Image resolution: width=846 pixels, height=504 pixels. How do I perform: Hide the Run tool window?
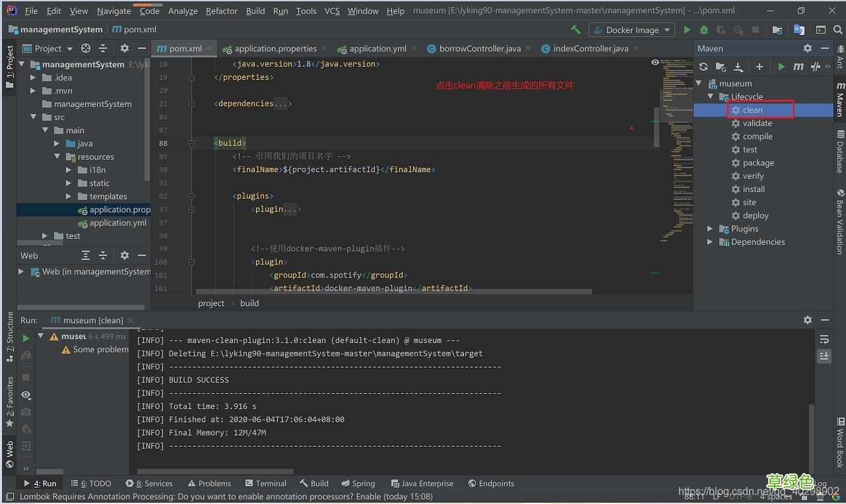pos(825,320)
